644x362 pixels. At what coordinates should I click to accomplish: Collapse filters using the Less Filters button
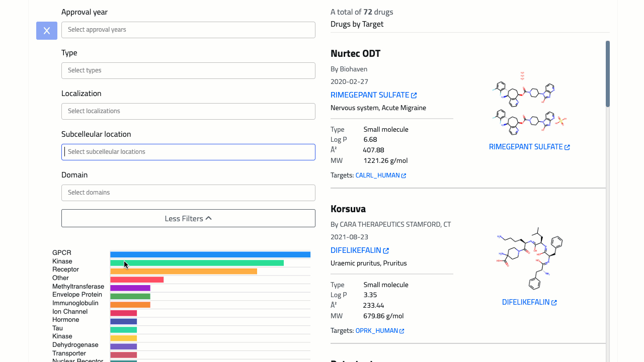pos(188,218)
